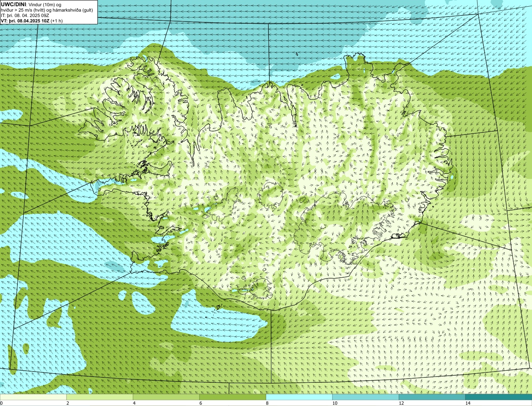Click the "2" label on the color scale
This screenshot has height=406, width=532.
(x=67, y=403)
